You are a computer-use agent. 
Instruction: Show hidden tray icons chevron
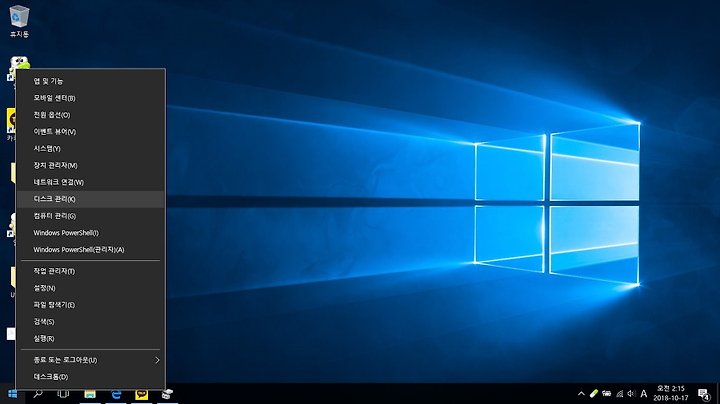pyautogui.click(x=581, y=394)
